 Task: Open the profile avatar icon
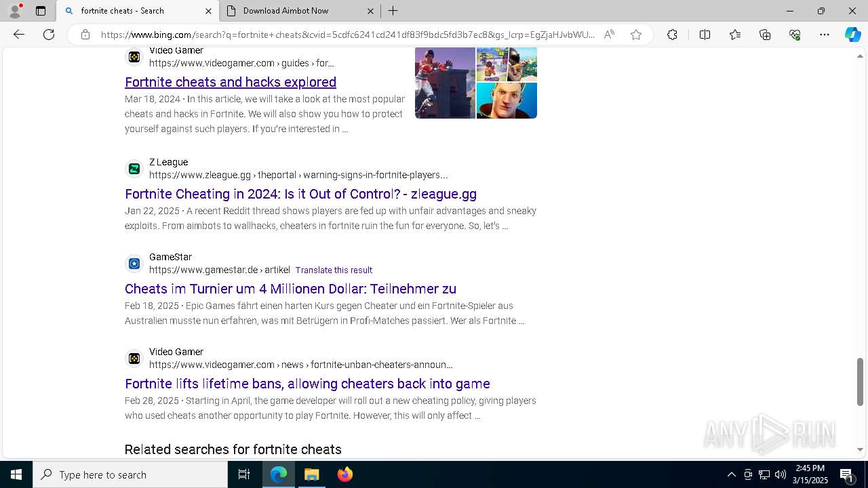(x=14, y=11)
